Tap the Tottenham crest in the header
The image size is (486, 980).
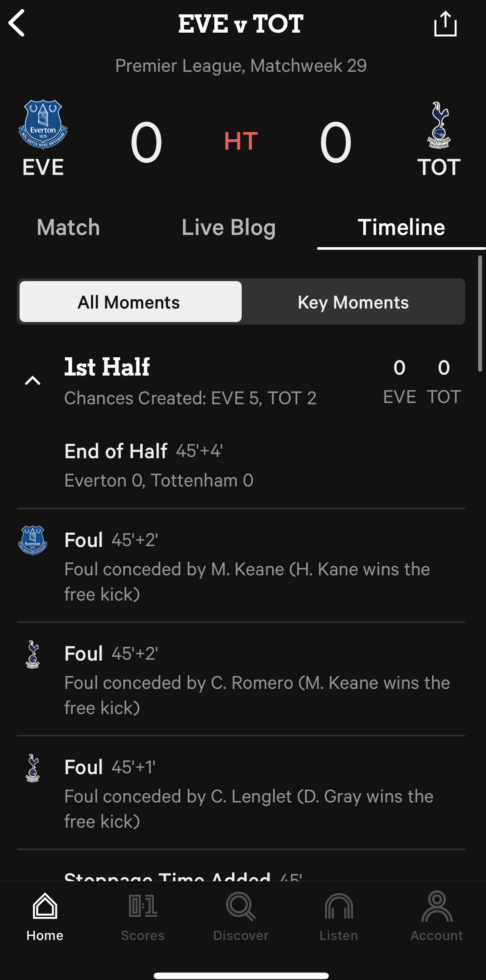click(x=439, y=125)
